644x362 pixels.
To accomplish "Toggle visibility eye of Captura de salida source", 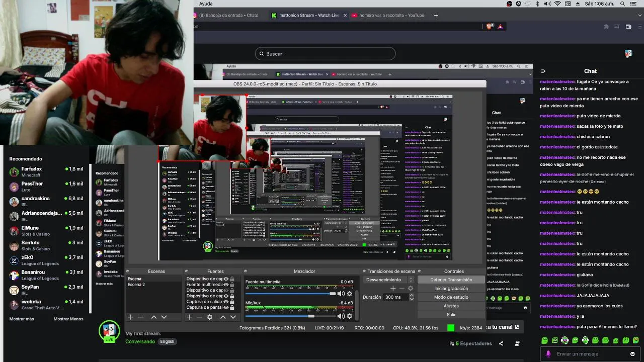I will click(x=226, y=302).
